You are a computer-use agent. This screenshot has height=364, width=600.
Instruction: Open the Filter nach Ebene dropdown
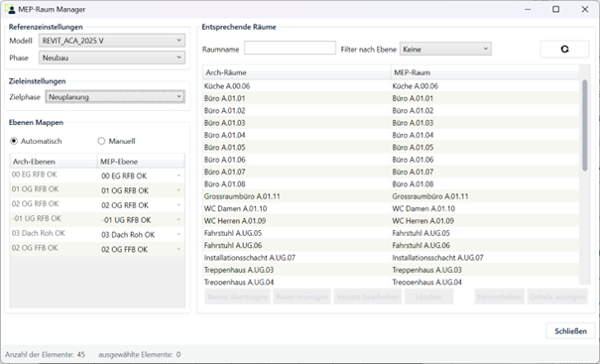point(445,49)
